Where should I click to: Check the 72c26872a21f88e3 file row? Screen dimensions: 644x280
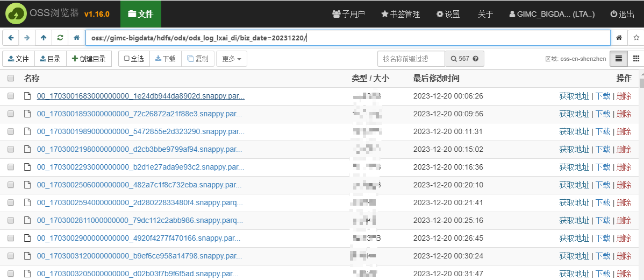pos(11,114)
